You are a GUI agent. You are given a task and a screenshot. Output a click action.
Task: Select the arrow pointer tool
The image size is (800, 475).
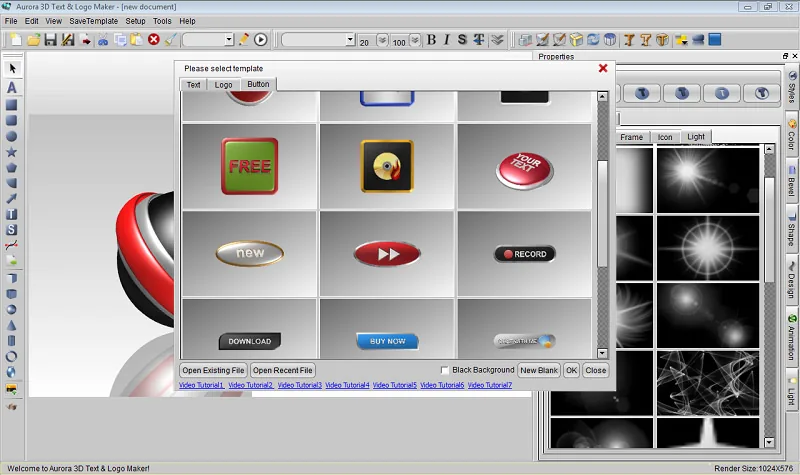[12, 68]
